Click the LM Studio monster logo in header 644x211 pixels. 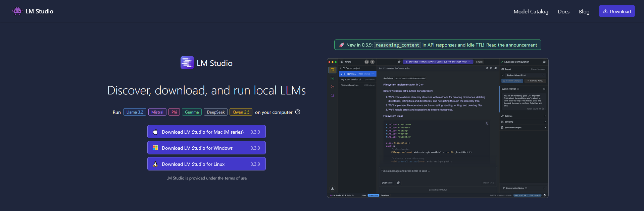coord(17,11)
